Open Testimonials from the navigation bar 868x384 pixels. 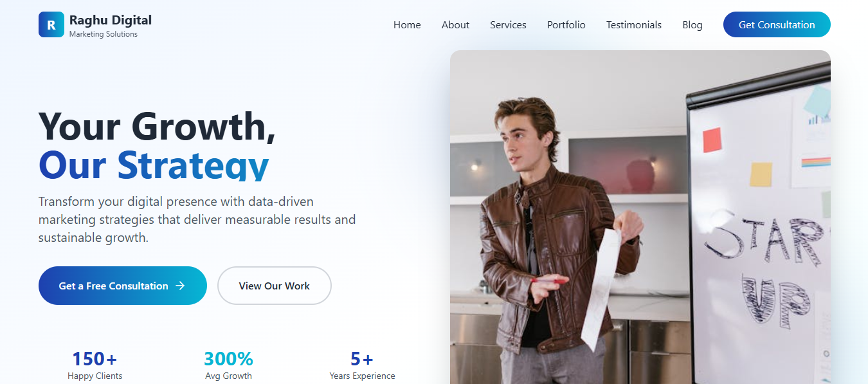634,24
